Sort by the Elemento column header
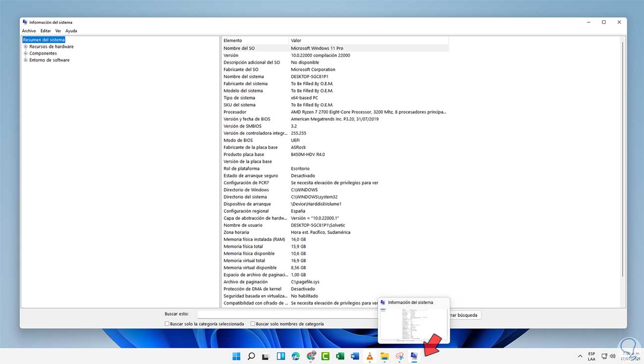The image size is (644, 364). tap(255, 40)
